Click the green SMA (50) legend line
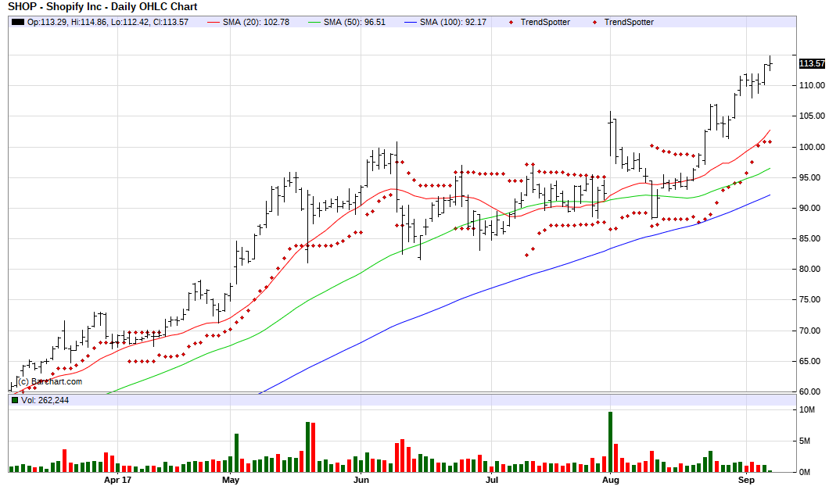This screenshot has height=504, width=829. point(314,22)
